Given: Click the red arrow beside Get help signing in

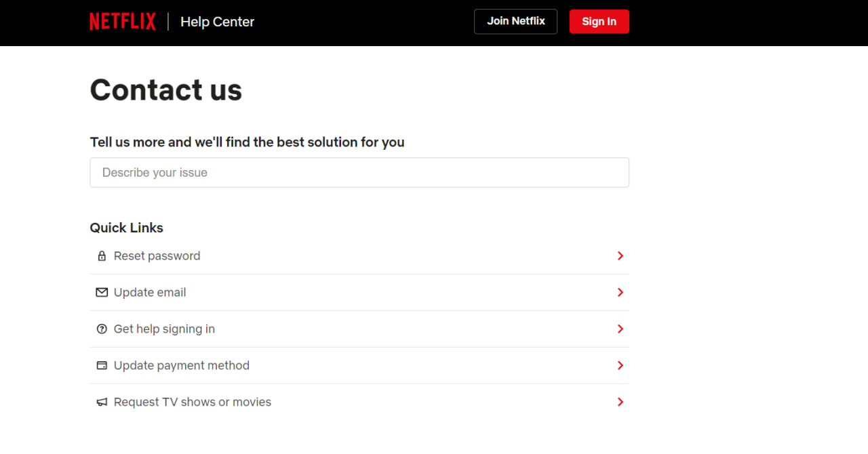Looking at the screenshot, I should click(x=619, y=329).
